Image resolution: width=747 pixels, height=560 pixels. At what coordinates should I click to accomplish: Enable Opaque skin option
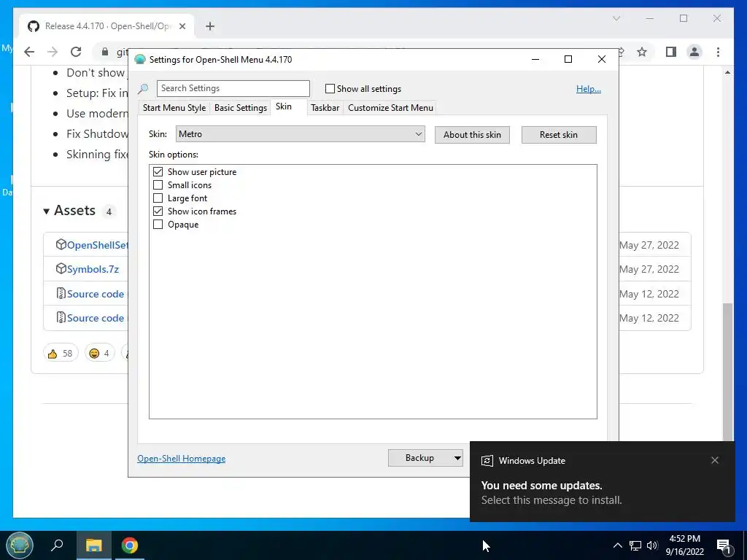pyautogui.click(x=158, y=225)
